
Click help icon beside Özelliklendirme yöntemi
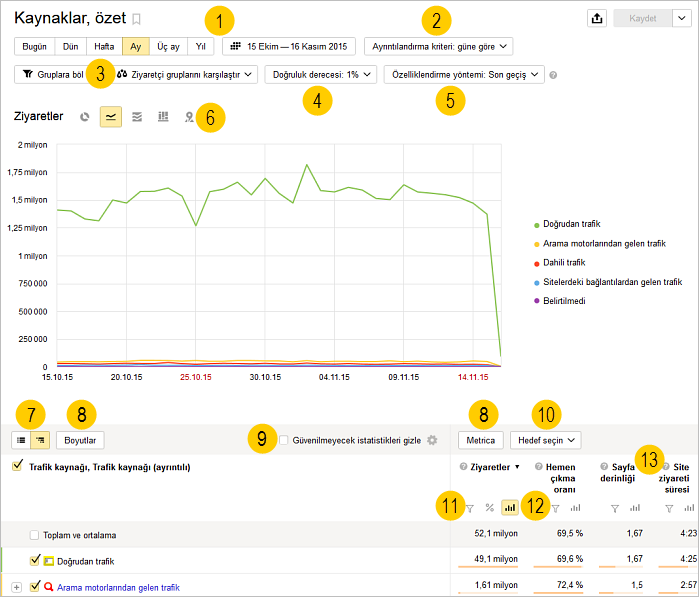click(x=553, y=75)
